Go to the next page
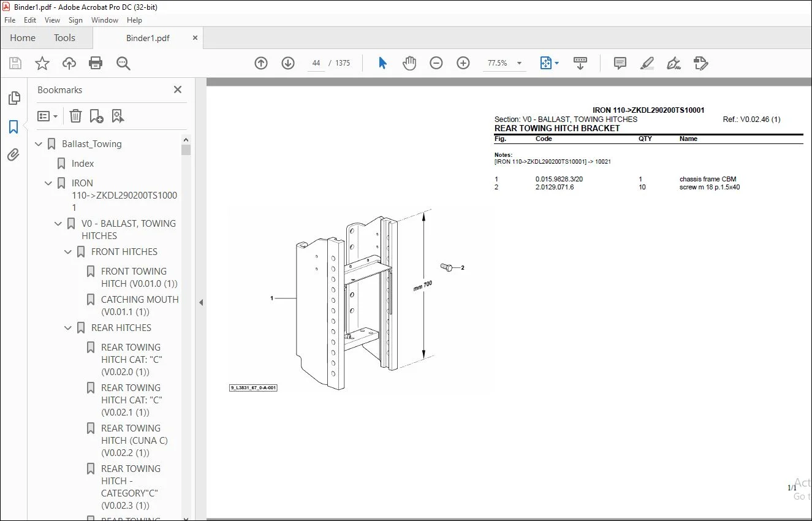This screenshot has height=521, width=812. click(288, 63)
